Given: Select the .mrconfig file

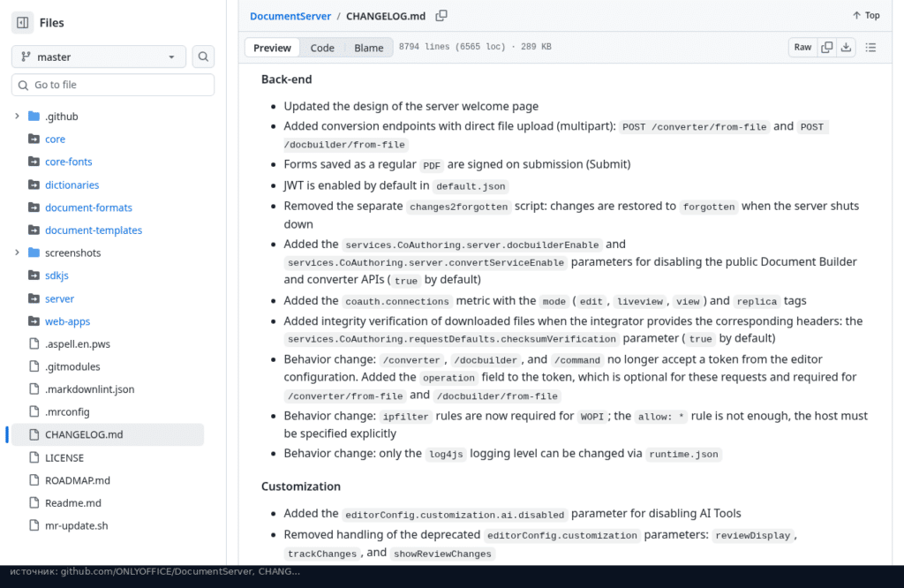Looking at the screenshot, I should pyautogui.click(x=67, y=412).
